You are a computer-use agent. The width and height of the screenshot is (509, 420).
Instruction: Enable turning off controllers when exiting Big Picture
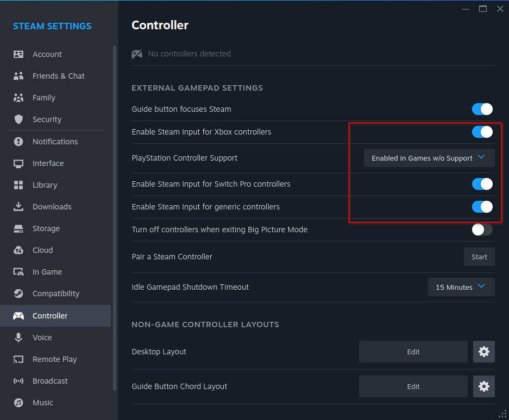coord(482,230)
